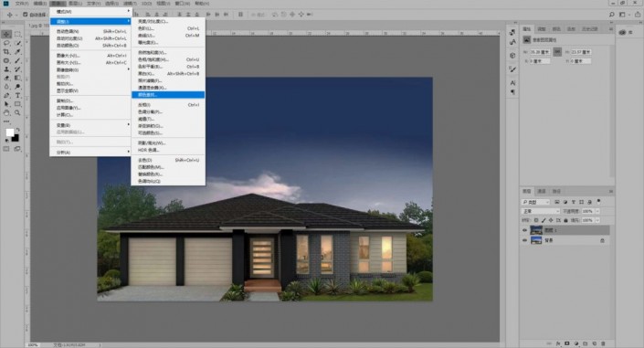Viewport: 644px width, 348px height.
Task: Select the Hand tool
Action: [x=6, y=112]
